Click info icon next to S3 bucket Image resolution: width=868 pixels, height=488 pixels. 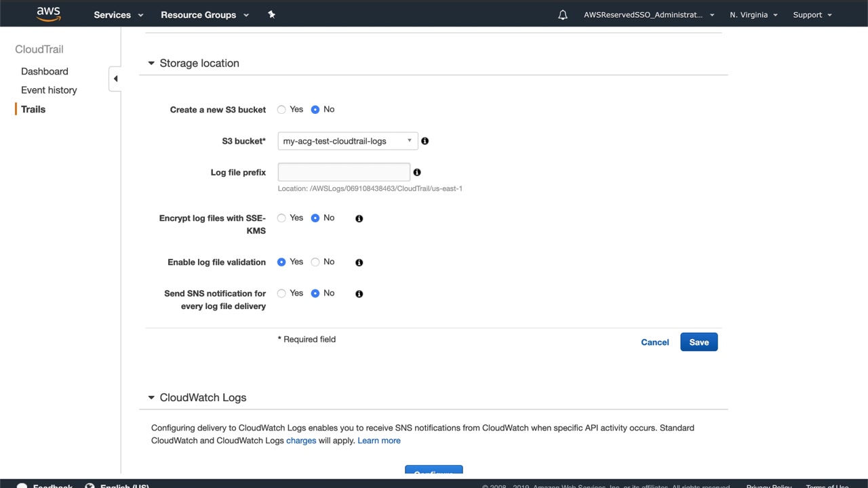tap(425, 141)
